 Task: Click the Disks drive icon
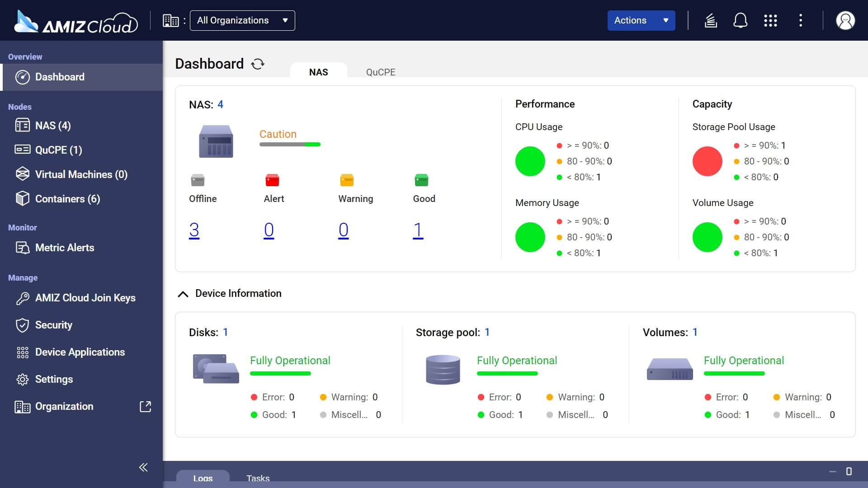pyautogui.click(x=216, y=369)
